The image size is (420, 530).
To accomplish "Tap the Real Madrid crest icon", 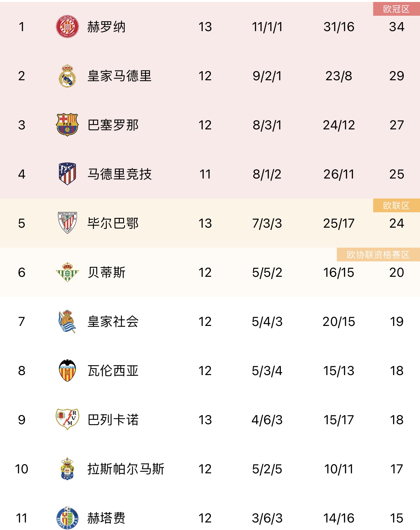I will click(x=67, y=76).
